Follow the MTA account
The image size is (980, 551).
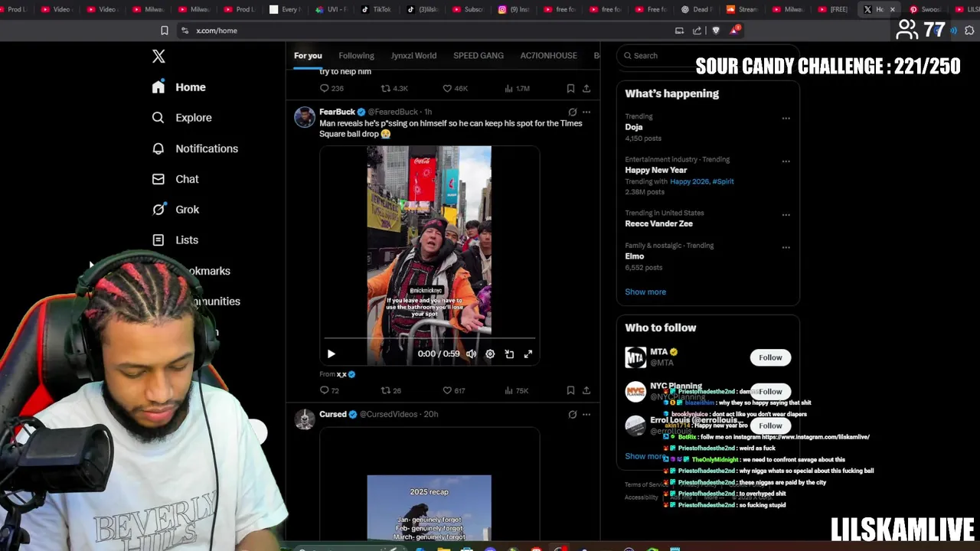(770, 357)
